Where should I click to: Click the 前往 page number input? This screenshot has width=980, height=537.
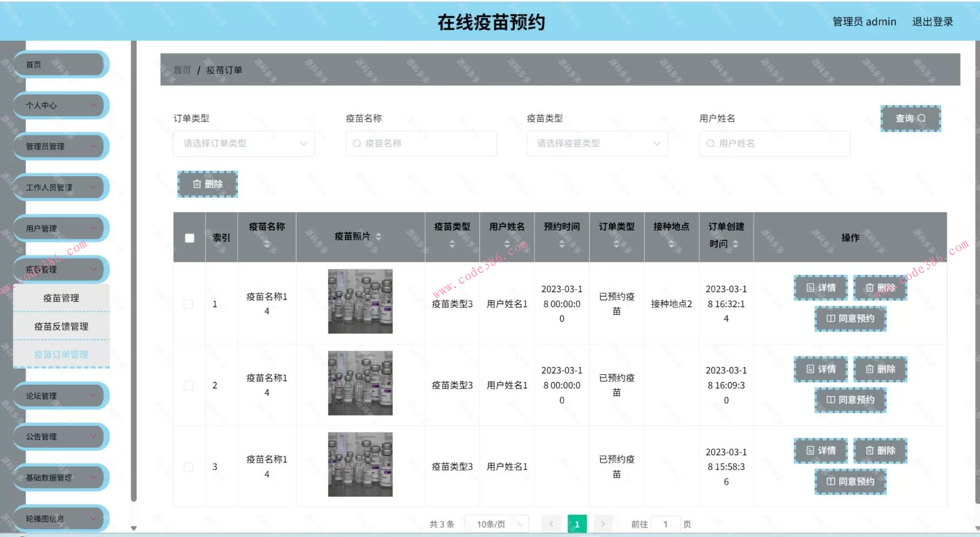pos(666,524)
